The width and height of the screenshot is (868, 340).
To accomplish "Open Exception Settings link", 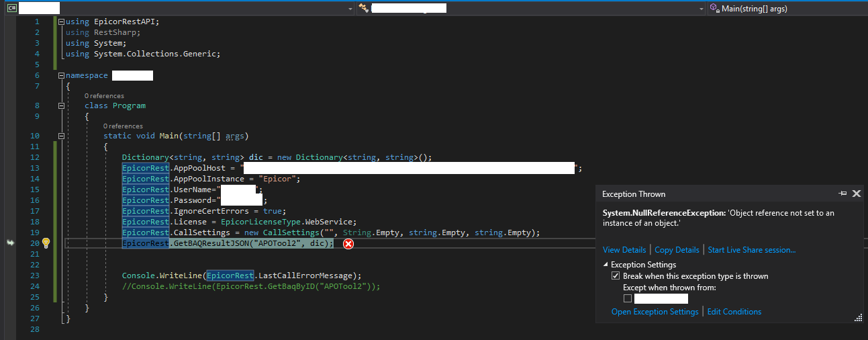I will 655,312.
